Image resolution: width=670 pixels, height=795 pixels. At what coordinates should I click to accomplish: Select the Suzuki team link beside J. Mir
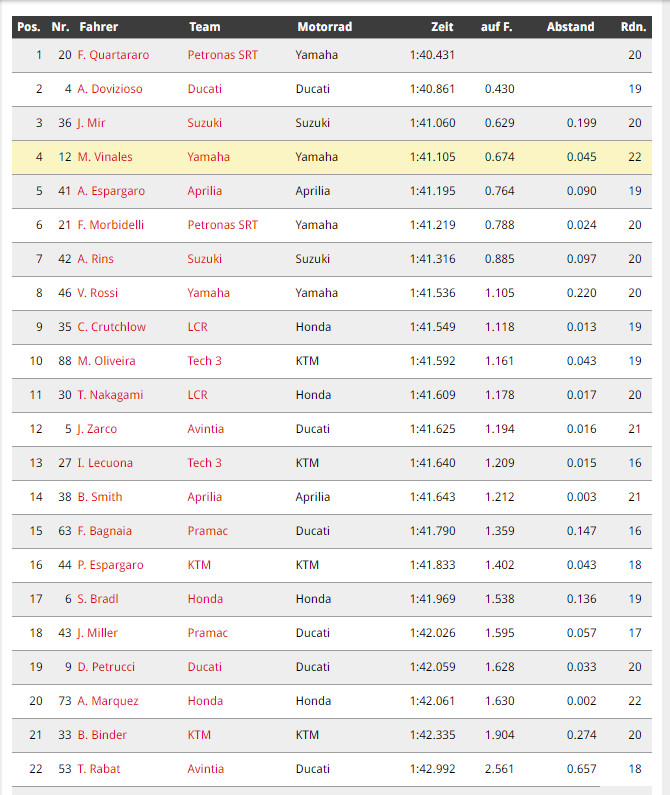[204, 123]
